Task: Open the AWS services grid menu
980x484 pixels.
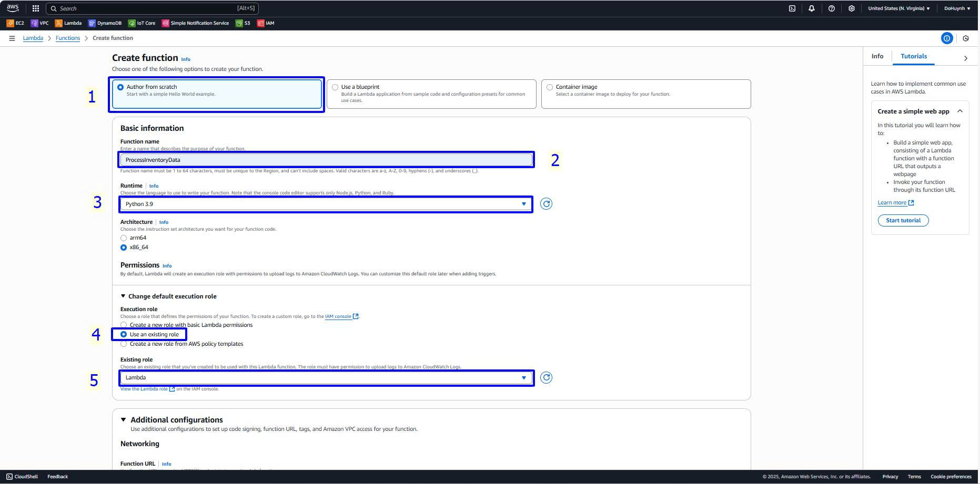Action: pyautogui.click(x=36, y=8)
